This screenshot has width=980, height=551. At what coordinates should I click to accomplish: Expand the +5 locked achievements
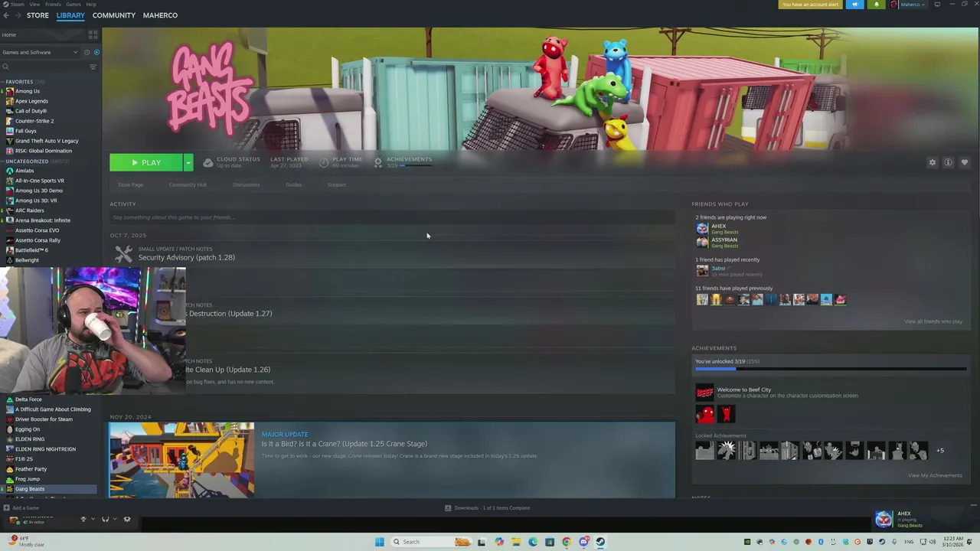pyautogui.click(x=940, y=450)
